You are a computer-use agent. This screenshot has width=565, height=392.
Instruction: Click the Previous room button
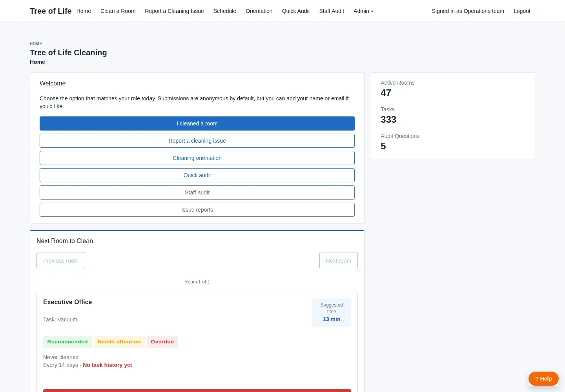point(61,261)
